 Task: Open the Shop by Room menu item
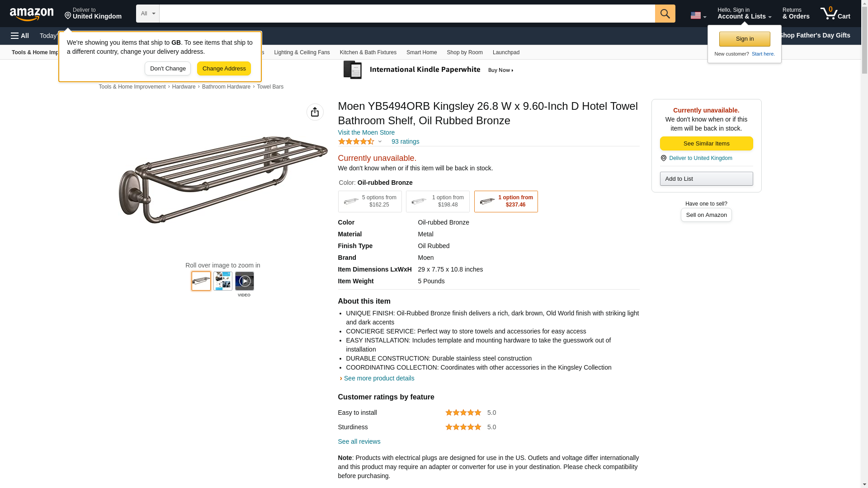tap(464, 52)
